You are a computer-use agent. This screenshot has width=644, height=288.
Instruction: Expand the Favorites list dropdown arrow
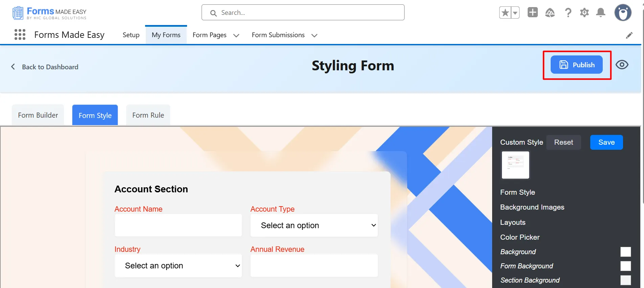(x=515, y=13)
